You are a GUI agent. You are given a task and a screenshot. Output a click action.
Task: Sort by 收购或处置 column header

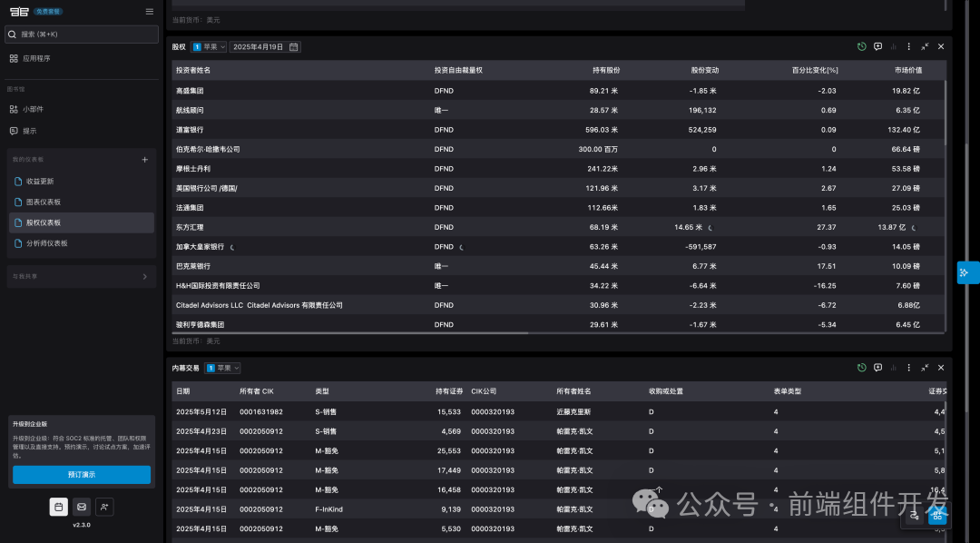(x=666, y=391)
